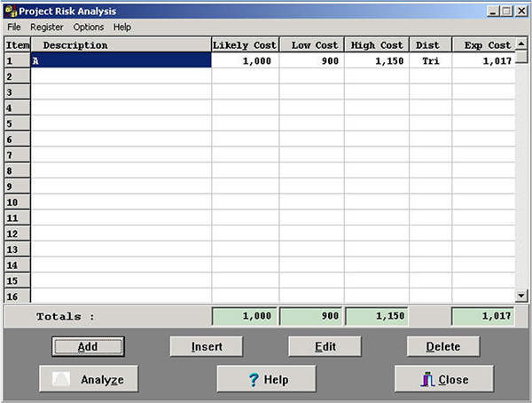Open the File menu
Viewport: 532px width, 403px height.
[14, 28]
